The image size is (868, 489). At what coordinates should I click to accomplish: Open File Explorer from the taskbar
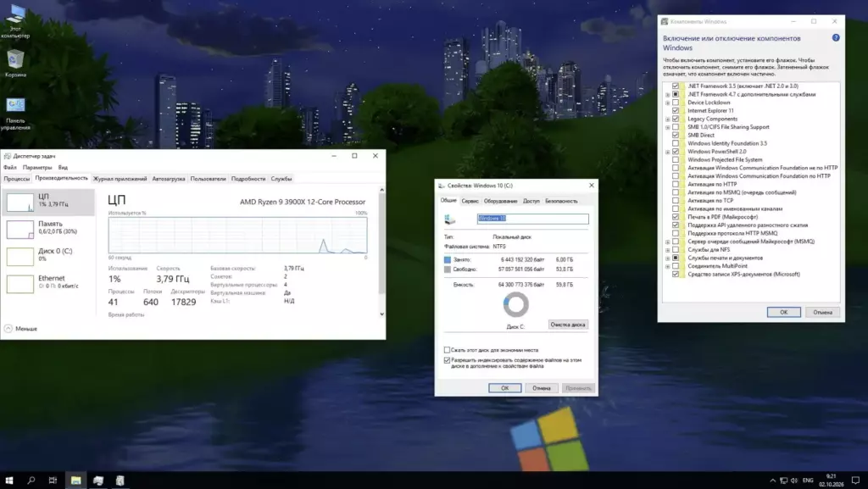(75, 481)
